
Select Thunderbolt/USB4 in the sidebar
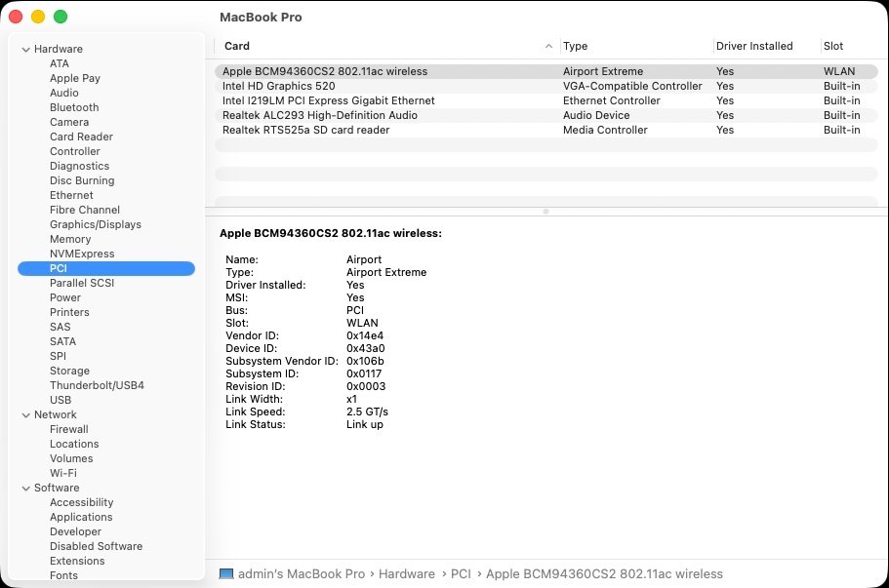coord(97,385)
